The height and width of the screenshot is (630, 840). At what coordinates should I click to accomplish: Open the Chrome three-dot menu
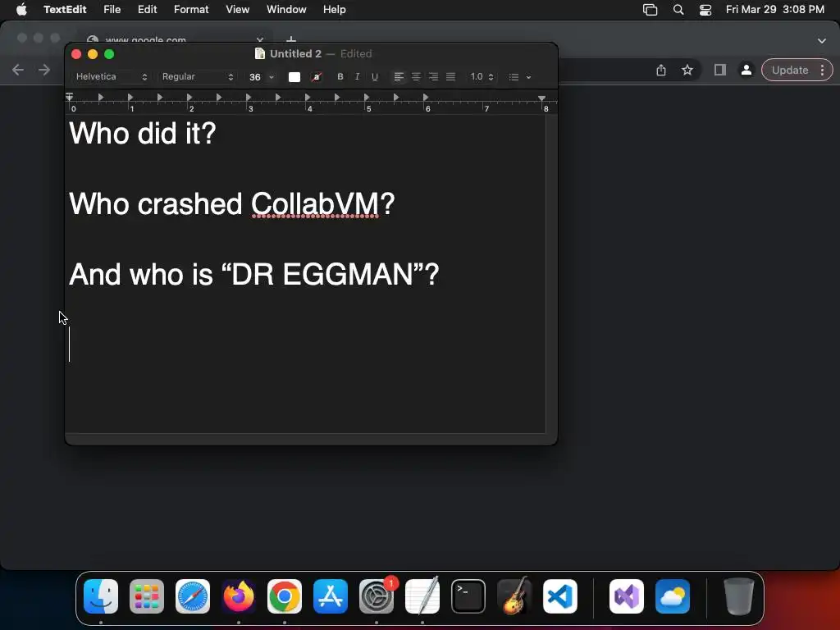click(822, 71)
